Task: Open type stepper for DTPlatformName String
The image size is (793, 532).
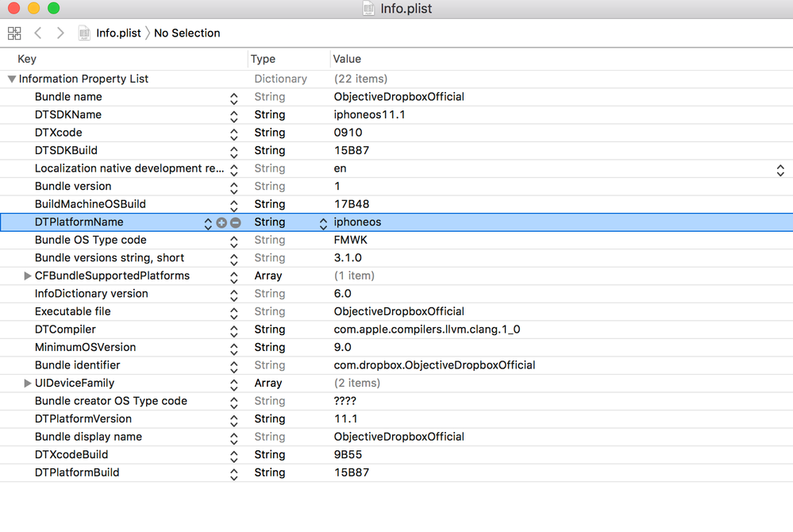Action: click(x=323, y=224)
